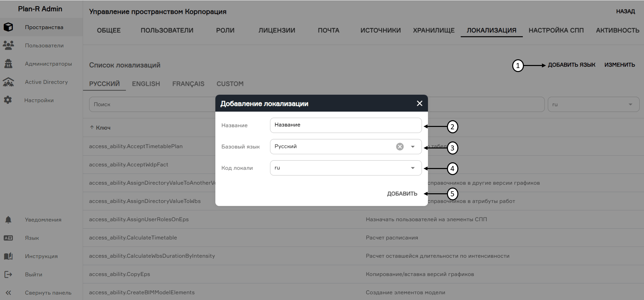
Task: Click the Users group icon
Action: click(x=8, y=45)
